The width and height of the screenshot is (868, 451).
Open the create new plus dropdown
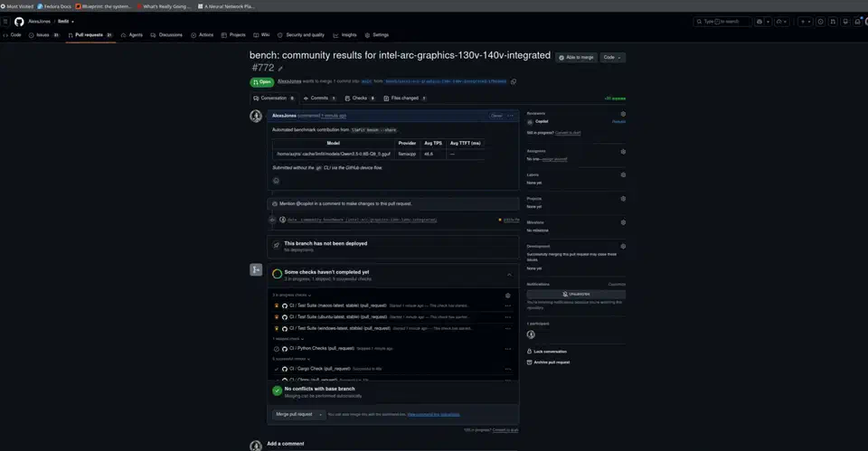tap(806, 22)
